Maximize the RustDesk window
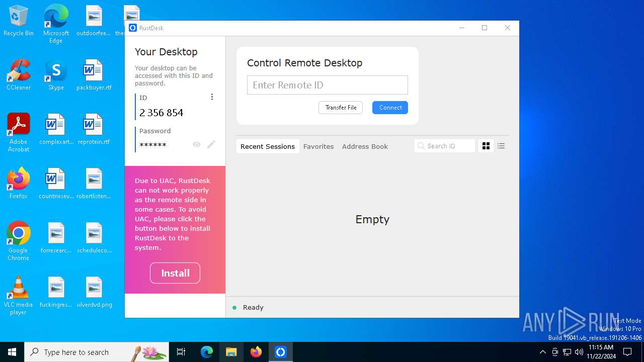 [x=485, y=28]
